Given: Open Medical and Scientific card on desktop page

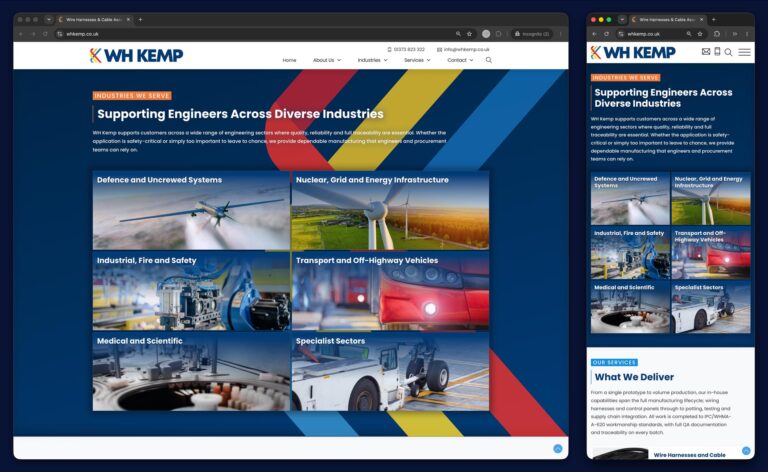Looking at the screenshot, I should point(191,372).
